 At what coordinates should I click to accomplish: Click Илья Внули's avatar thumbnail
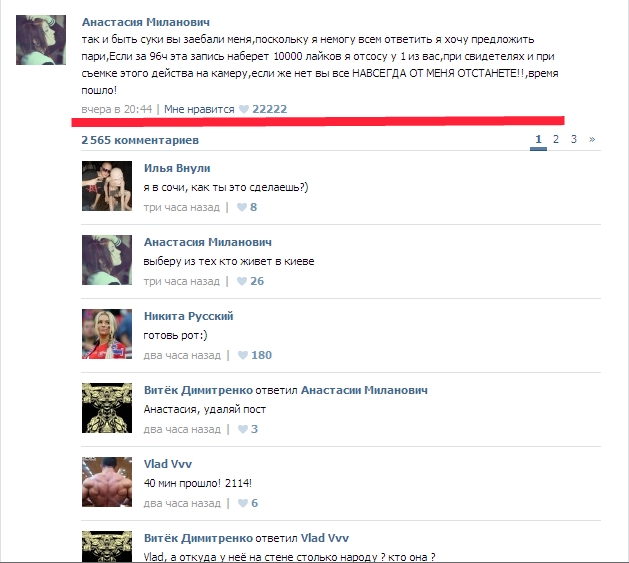(107, 186)
